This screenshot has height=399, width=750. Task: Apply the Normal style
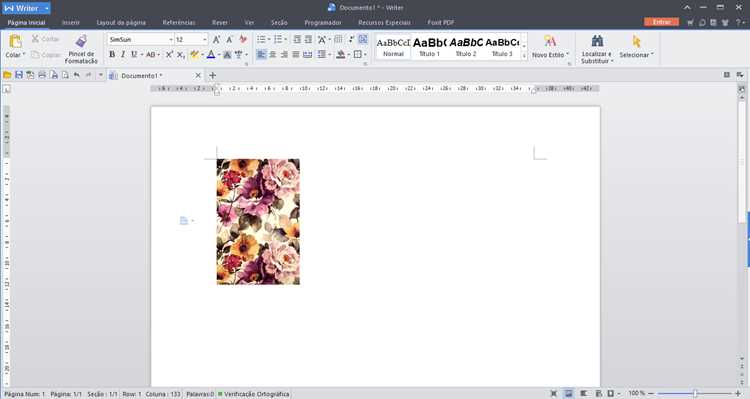[x=393, y=47]
